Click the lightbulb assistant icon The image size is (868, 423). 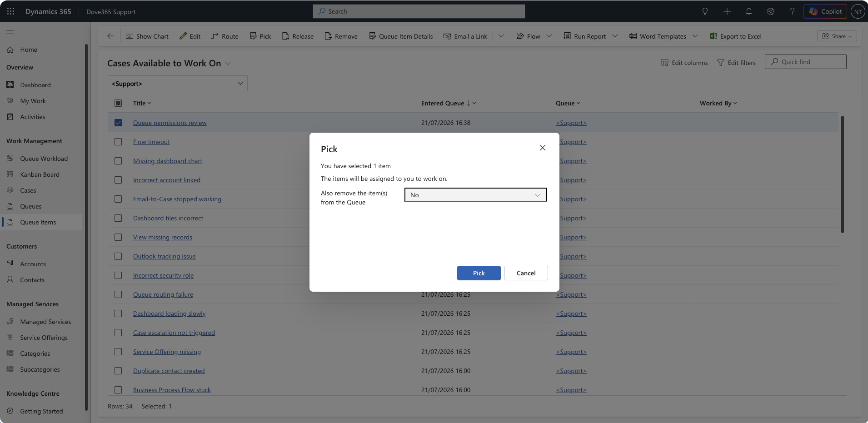point(705,11)
